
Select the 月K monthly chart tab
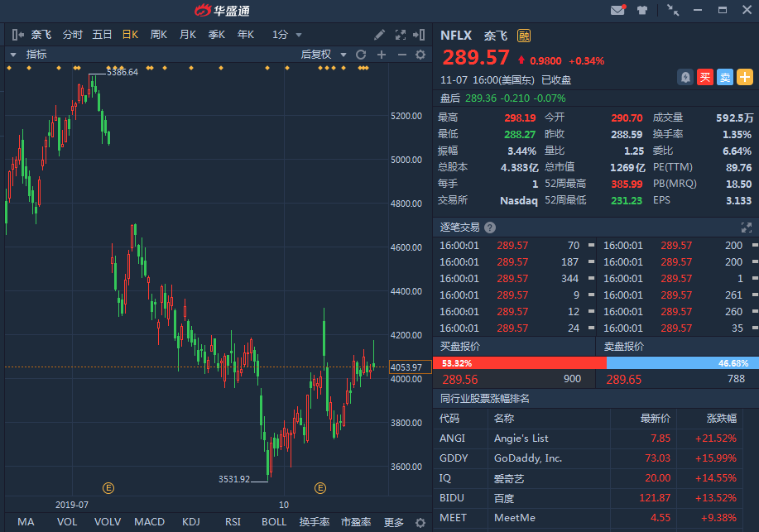(188, 35)
